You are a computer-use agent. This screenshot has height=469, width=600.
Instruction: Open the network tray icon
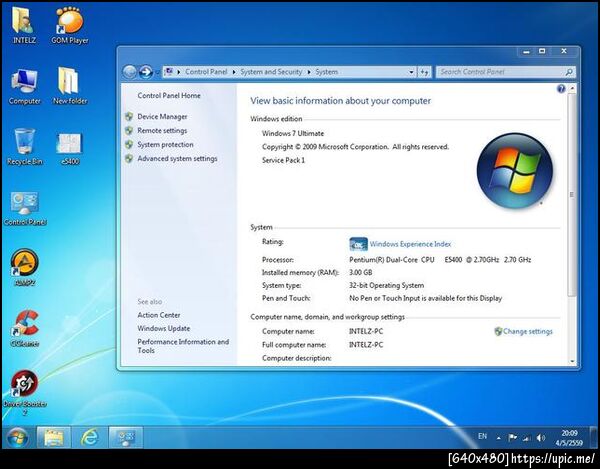pos(527,438)
